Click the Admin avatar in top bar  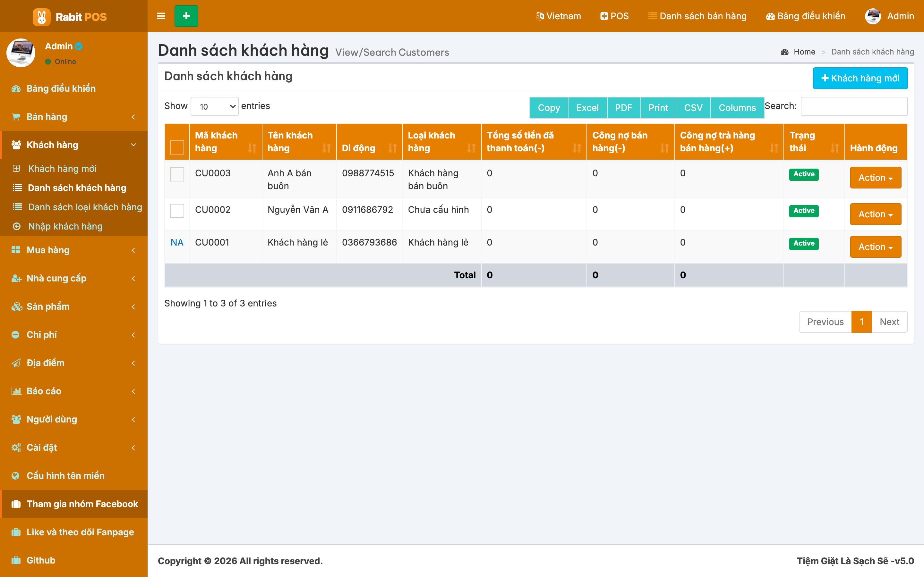(873, 16)
